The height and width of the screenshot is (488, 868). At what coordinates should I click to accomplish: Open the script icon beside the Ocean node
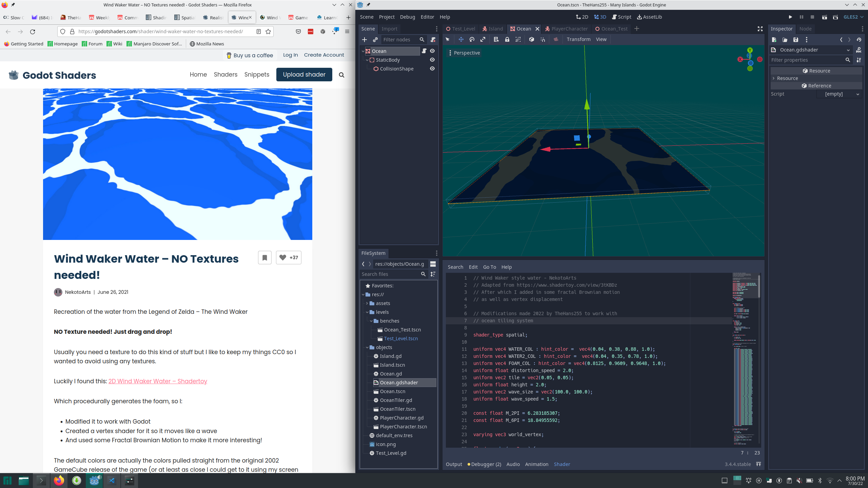click(x=424, y=51)
